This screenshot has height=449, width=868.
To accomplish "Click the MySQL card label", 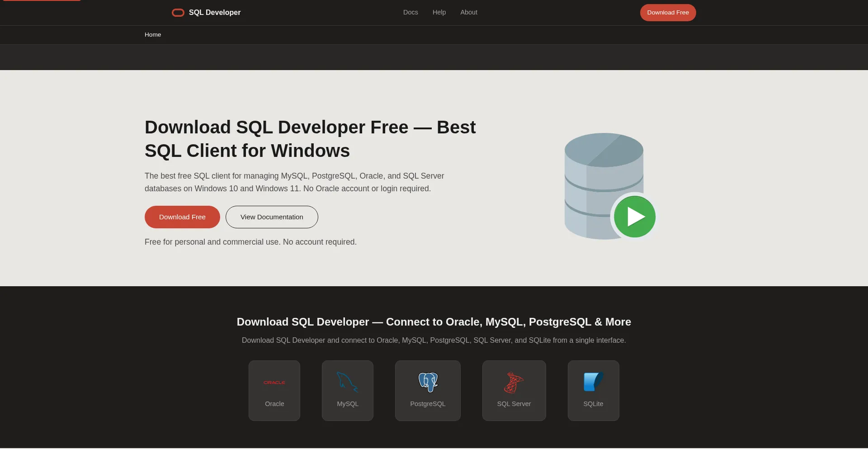I will [348, 404].
